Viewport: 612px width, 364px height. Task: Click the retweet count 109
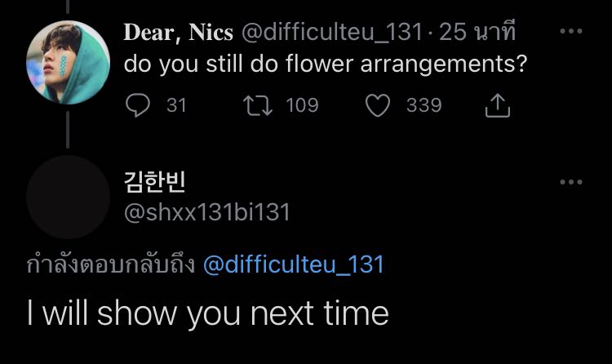[x=302, y=105]
